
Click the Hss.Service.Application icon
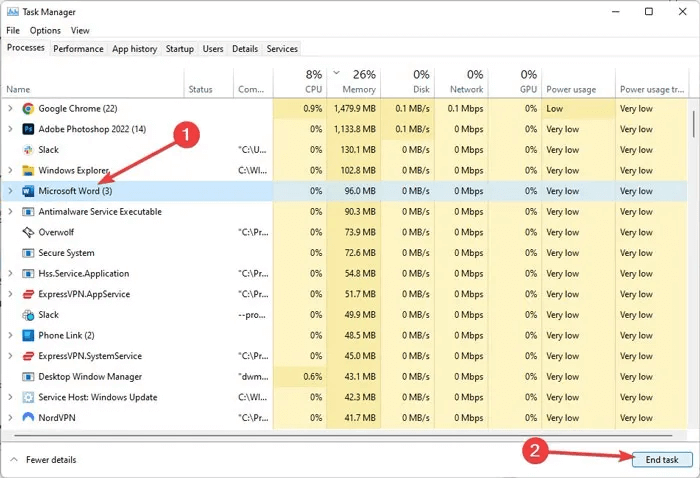tap(28, 273)
